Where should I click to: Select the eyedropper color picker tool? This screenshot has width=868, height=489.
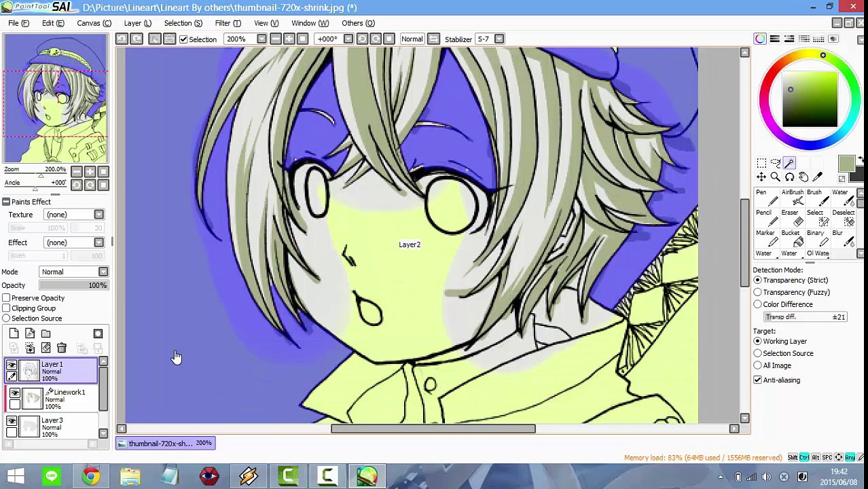818,177
